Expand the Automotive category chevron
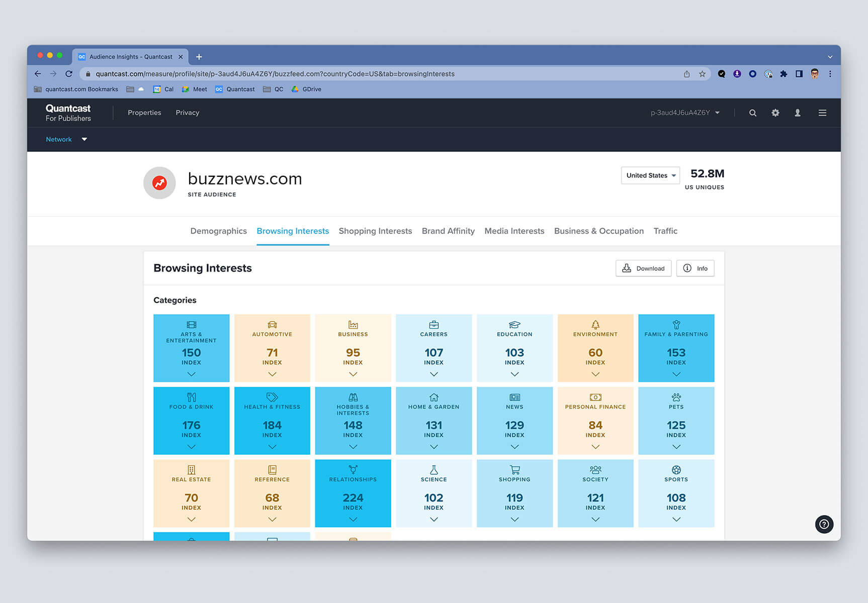 [272, 374]
